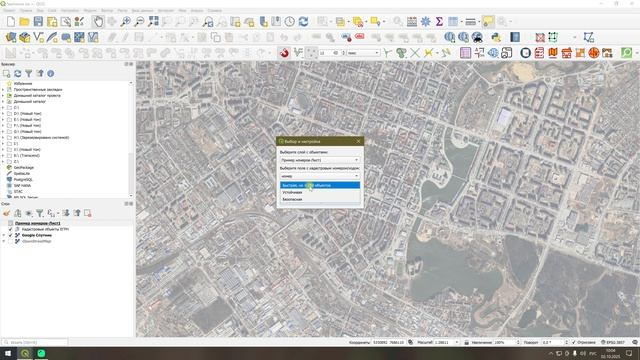Viewport: 640px width, 360px height.
Task: Activate the Zoom Out magnifier tool
Action: tap(140, 22)
